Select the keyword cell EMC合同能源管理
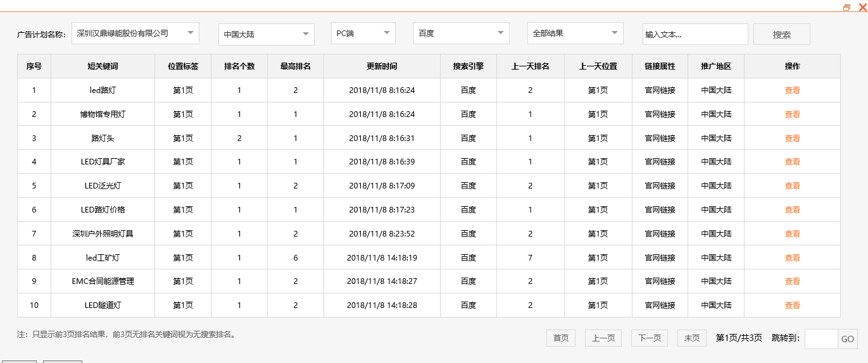This screenshot has height=363, width=868. click(x=103, y=281)
